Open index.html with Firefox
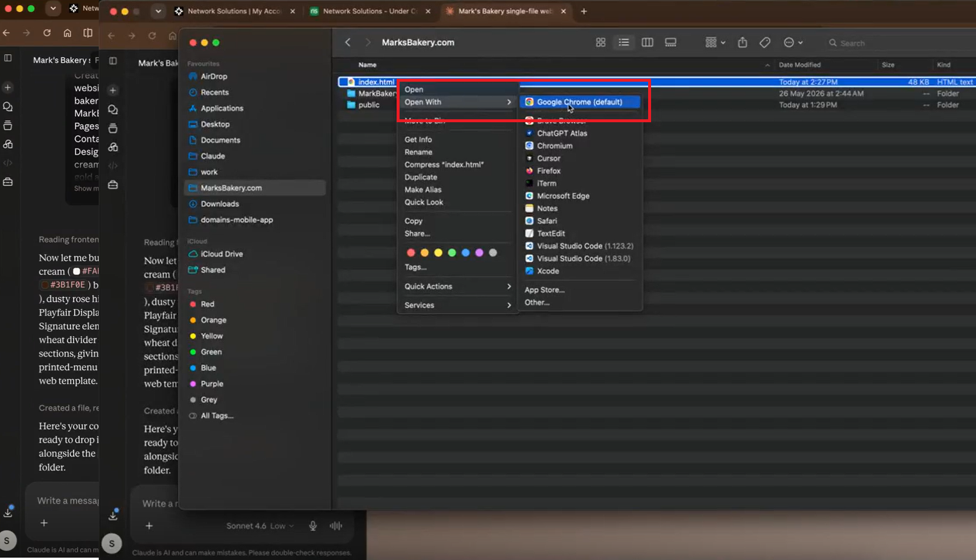The height and width of the screenshot is (560, 976). [548, 171]
